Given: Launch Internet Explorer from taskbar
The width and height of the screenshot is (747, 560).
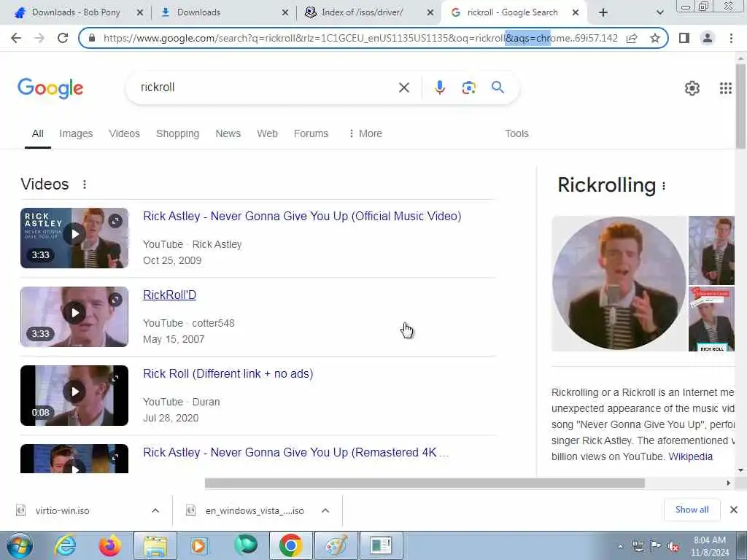Looking at the screenshot, I should coord(65,545).
